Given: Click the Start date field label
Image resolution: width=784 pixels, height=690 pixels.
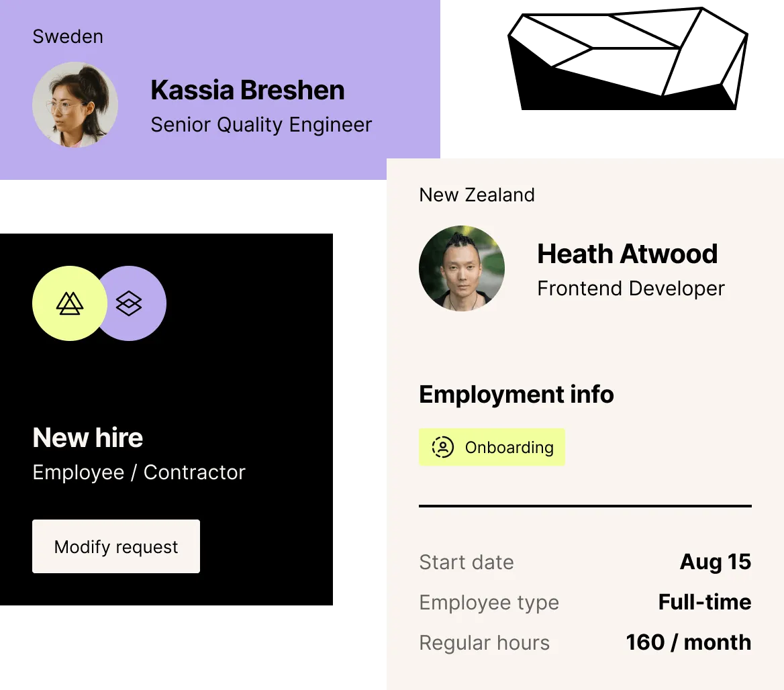Looking at the screenshot, I should (466, 562).
